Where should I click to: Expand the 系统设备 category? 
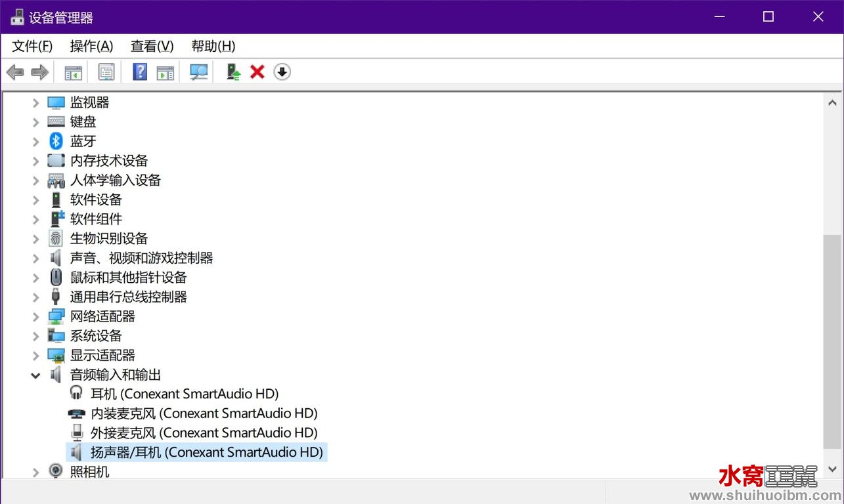[x=36, y=336]
